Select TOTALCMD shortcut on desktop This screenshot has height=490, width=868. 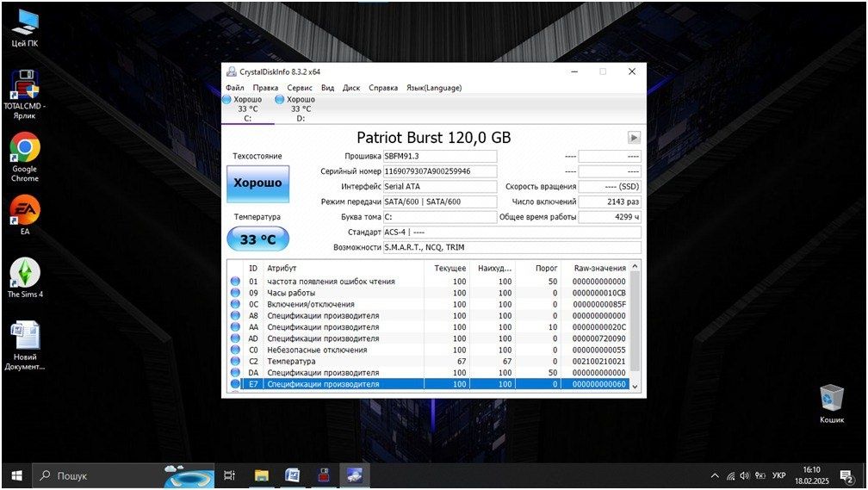pos(25,94)
